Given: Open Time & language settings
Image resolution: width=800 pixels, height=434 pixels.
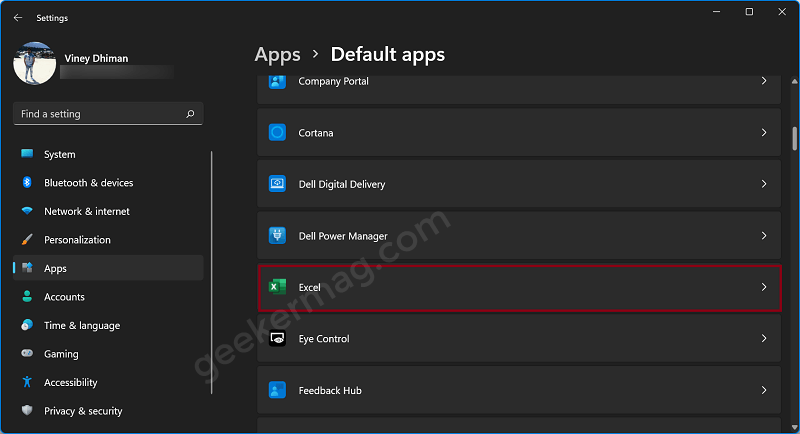Looking at the screenshot, I should (108, 325).
